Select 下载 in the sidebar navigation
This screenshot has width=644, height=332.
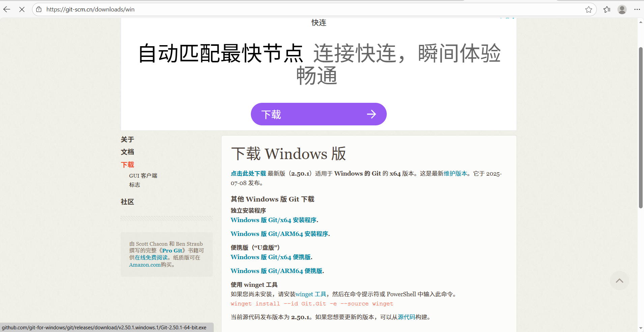(x=127, y=165)
